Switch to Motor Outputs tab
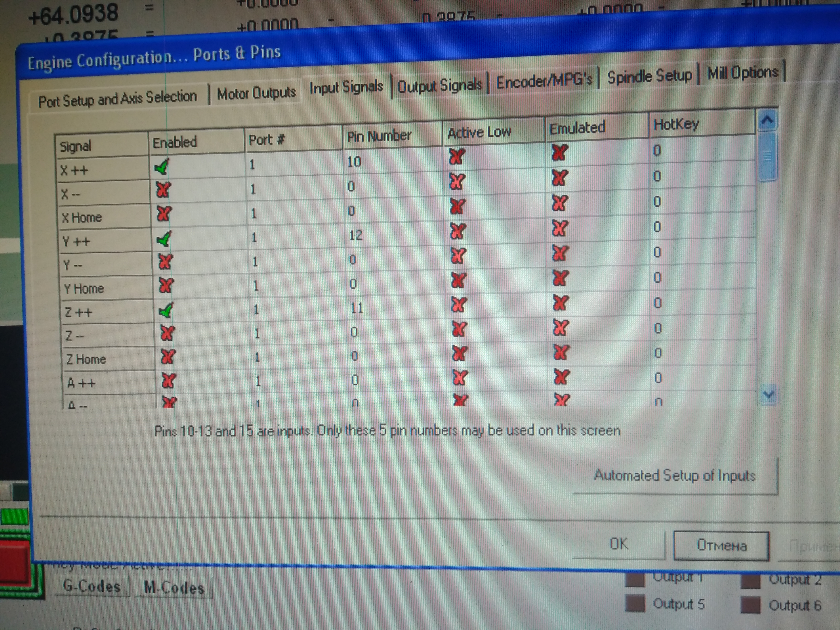The image size is (840, 630). (x=256, y=93)
